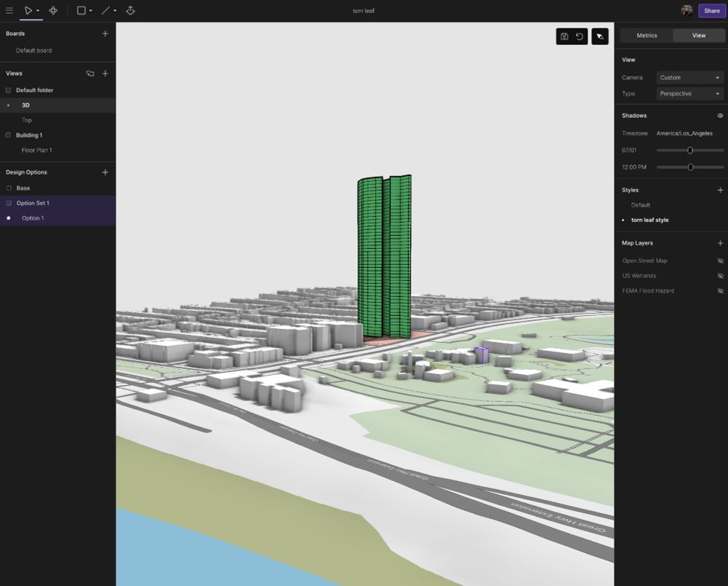Show the US Wetlands layer
728x586 pixels.
[x=720, y=276]
